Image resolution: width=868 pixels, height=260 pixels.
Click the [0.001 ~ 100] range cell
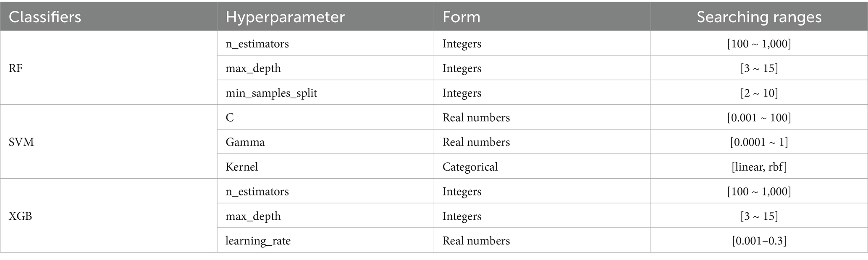click(x=759, y=117)
